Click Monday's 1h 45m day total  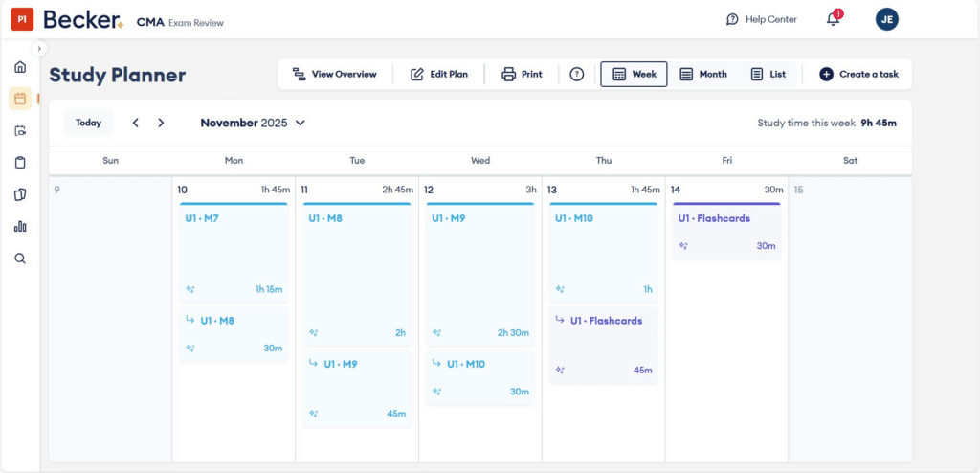[276, 190]
